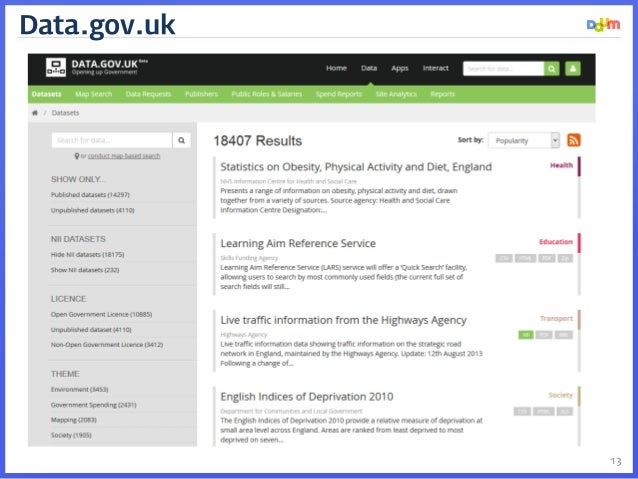Switch to the Publishers tab
This screenshot has width=638, height=479.
point(201,94)
